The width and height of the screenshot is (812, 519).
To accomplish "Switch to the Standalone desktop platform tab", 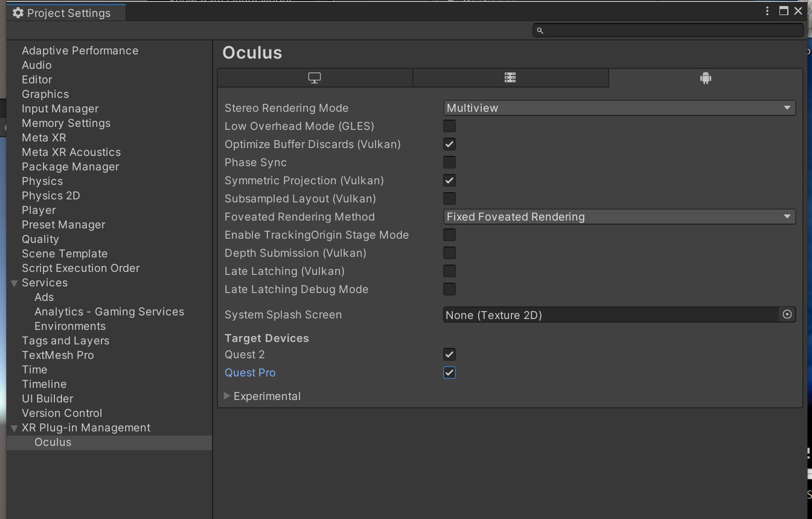I will 315,78.
